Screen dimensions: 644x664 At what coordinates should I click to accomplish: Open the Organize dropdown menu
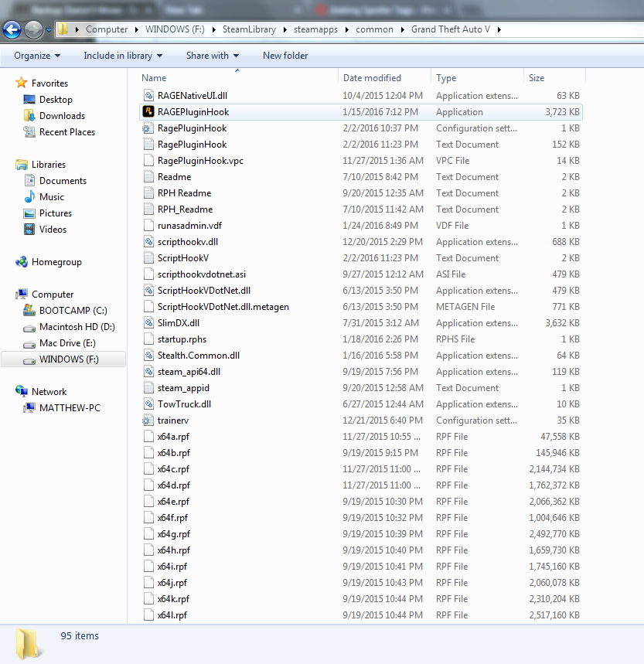[x=37, y=56]
